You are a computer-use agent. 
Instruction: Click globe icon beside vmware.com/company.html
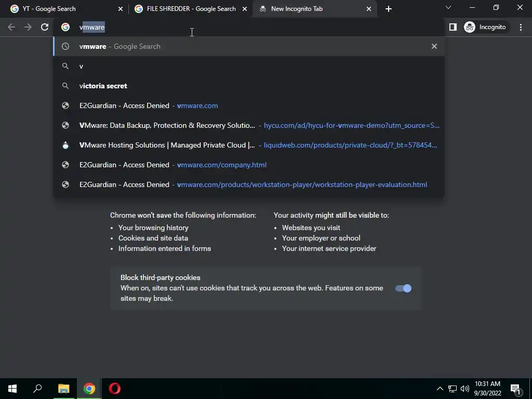coord(65,165)
